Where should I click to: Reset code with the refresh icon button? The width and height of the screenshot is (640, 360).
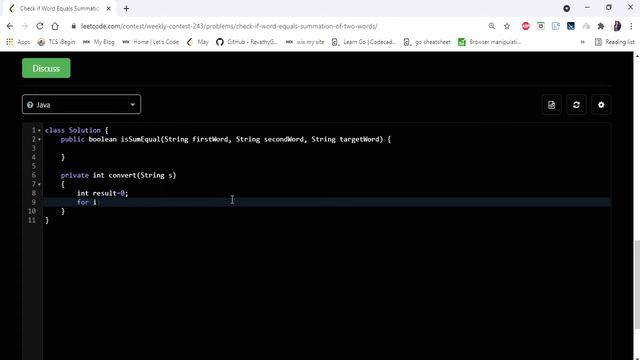576,105
